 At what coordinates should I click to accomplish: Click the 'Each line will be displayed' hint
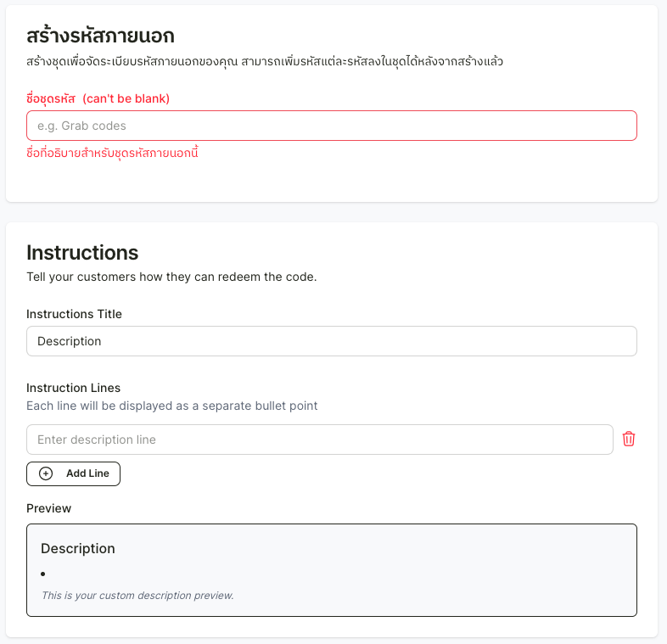172,406
